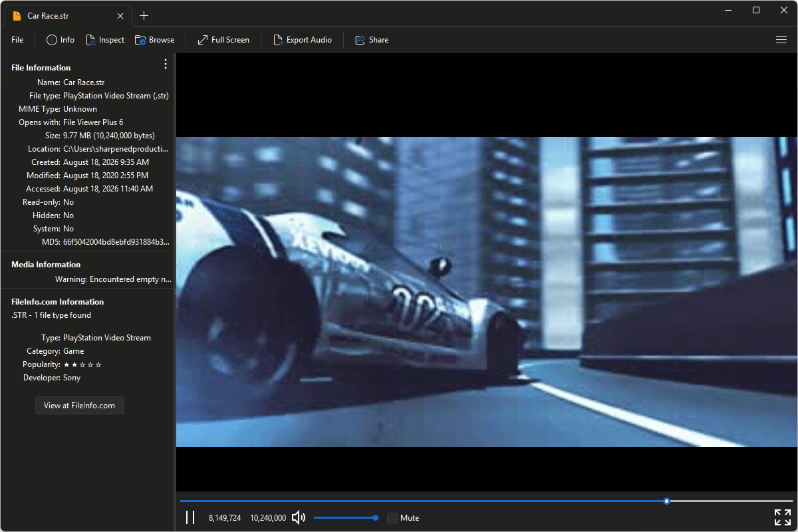Click the MIME Type value Unknown
This screenshot has height=532, width=798.
click(80, 109)
